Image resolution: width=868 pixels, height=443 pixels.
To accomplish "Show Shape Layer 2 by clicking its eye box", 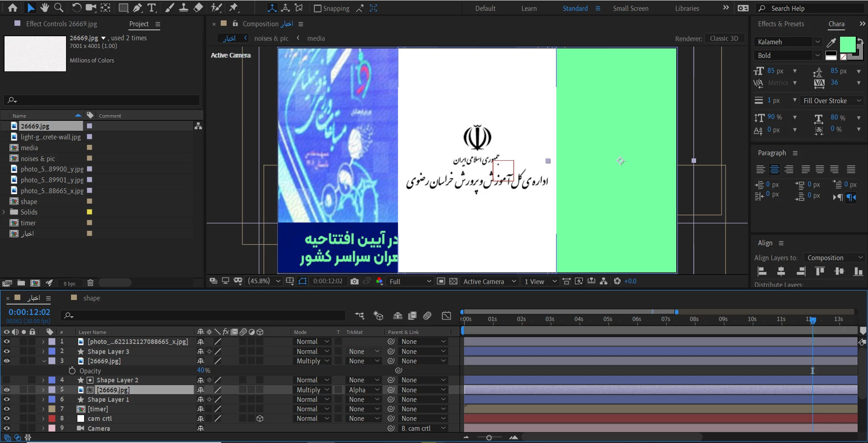I will [7, 380].
